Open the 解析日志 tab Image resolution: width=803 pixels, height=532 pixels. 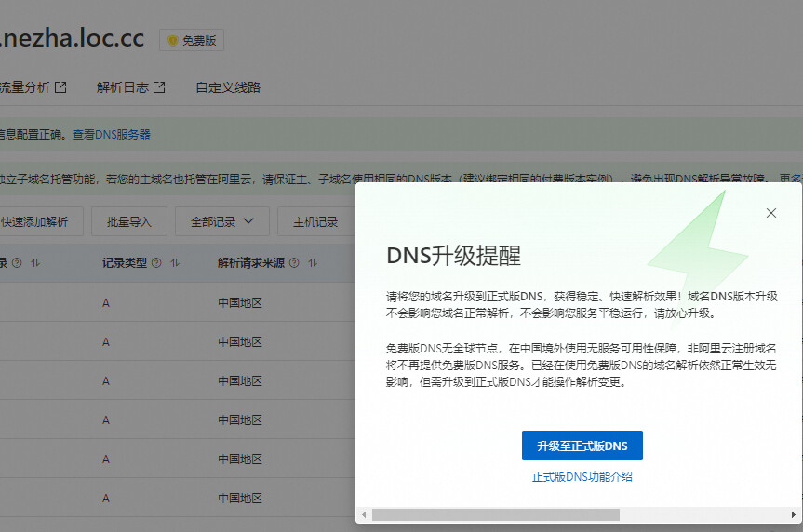click(123, 87)
